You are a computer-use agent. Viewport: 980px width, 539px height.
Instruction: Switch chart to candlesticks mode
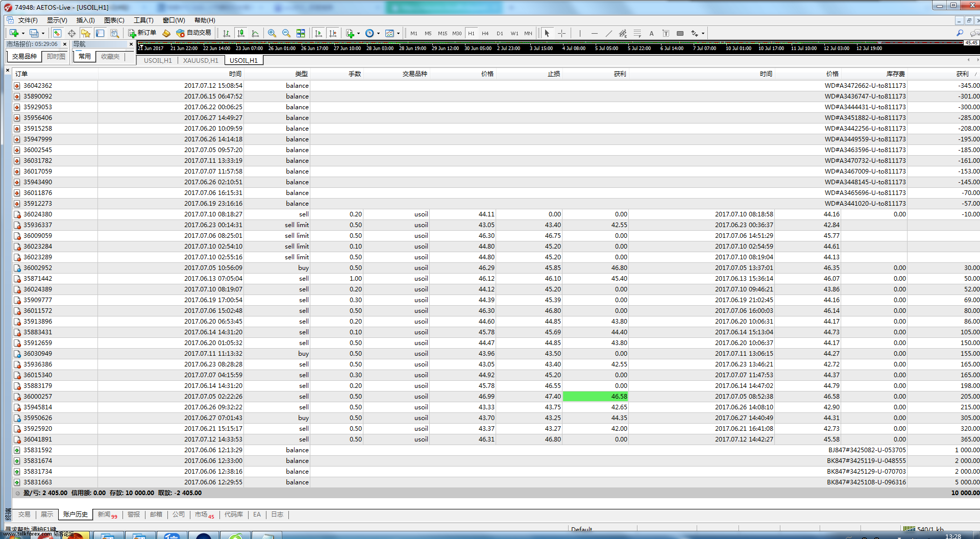241,33
